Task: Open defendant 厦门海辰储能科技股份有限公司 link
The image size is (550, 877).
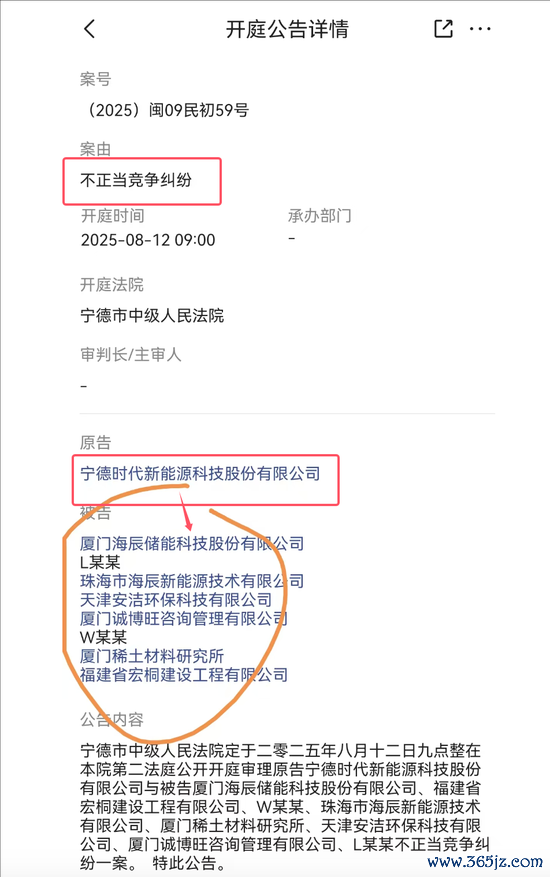Action: (192, 543)
